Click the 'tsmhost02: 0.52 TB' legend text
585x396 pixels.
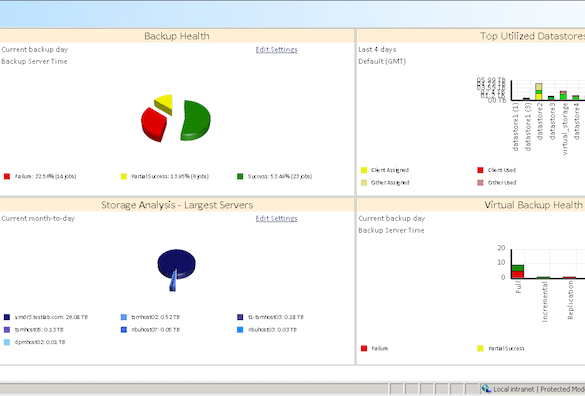pos(155,317)
